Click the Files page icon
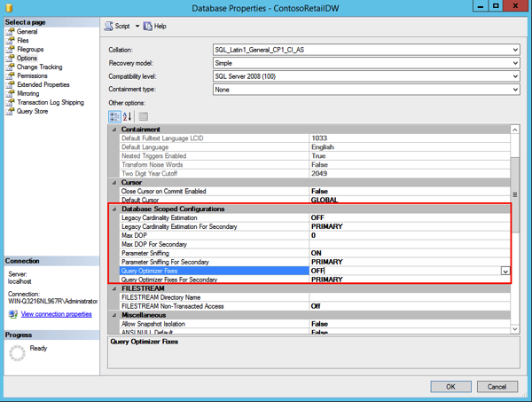532x402 pixels. (10, 41)
